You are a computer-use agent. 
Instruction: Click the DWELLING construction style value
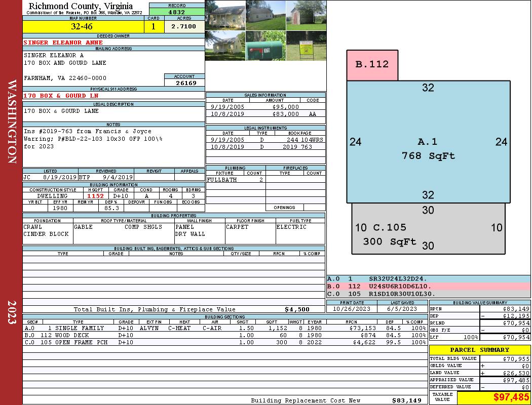click(x=52, y=196)
